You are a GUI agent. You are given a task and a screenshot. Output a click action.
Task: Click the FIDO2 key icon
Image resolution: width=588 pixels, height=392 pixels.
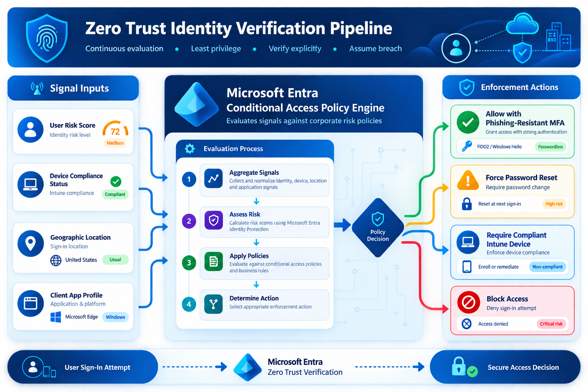pos(467,146)
